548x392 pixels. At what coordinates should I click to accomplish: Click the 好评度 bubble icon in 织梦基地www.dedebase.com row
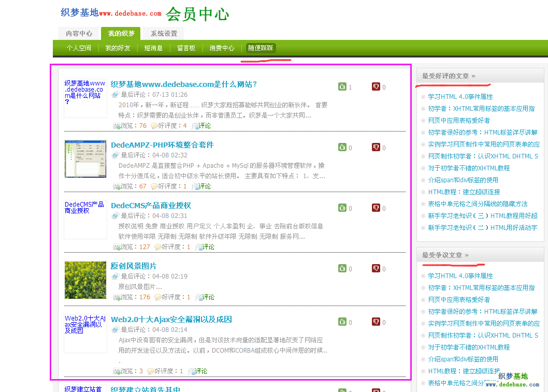154,126
